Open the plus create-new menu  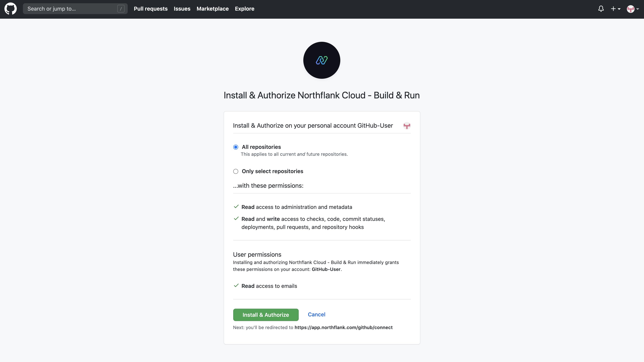[615, 9]
